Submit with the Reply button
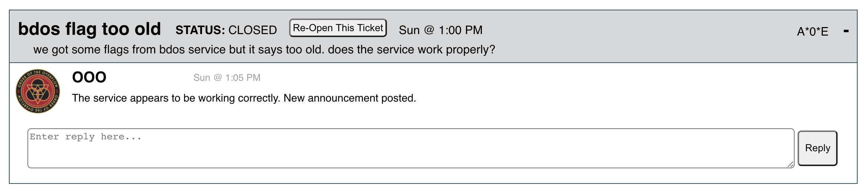868x195 pixels. tap(818, 148)
